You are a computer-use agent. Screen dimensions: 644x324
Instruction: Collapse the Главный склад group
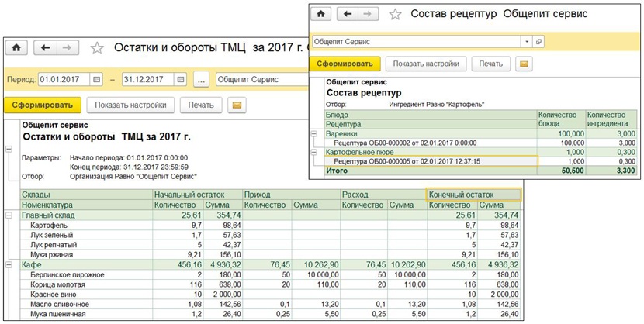pyautogui.click(x=9, y=214)
